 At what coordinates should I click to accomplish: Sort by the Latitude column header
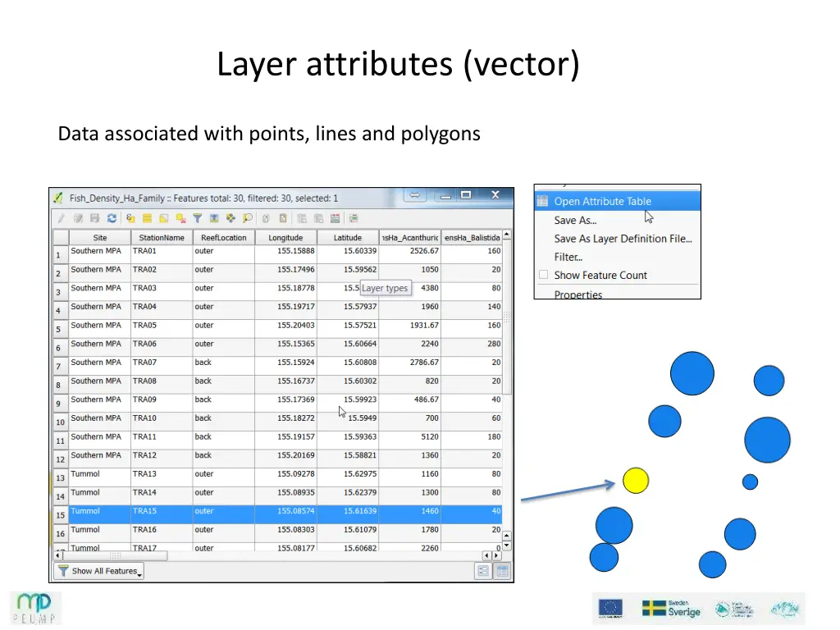(348, 237)
